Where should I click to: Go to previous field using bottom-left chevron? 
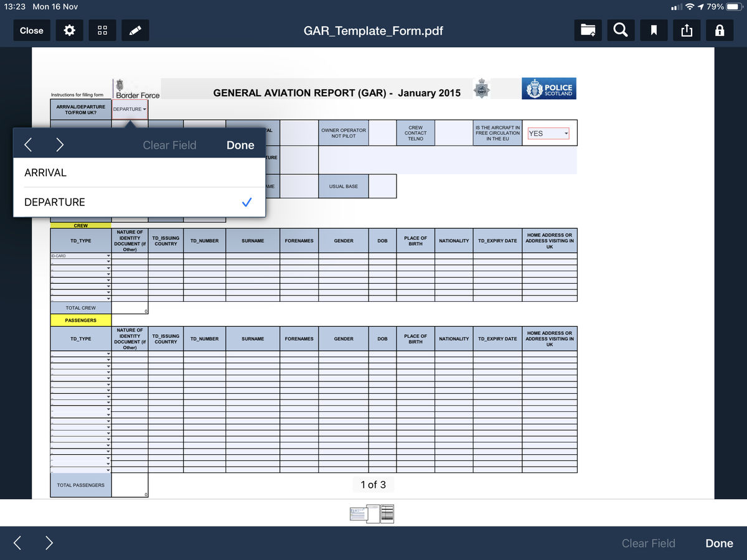(17, 543)
